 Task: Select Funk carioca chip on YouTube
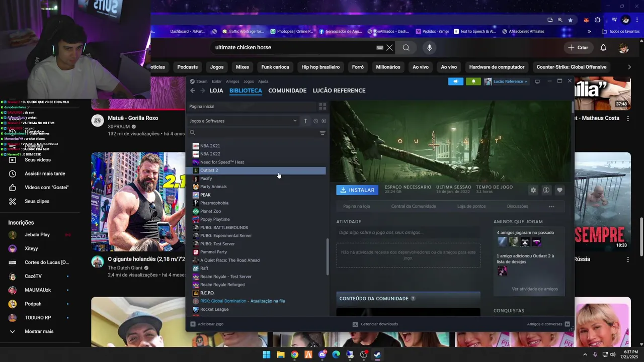click(x=275, y=67)
